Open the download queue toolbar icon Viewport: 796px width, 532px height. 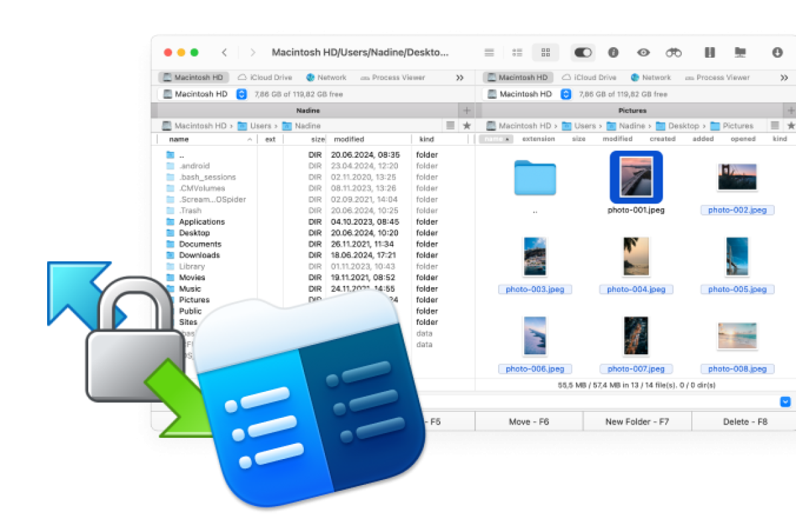(777, 52)
